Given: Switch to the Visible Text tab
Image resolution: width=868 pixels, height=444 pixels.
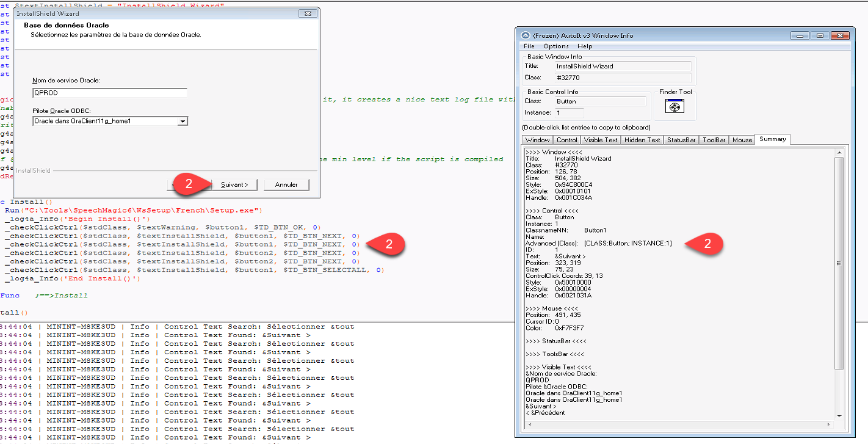Looking at the screenshot, I should (601, 140).
